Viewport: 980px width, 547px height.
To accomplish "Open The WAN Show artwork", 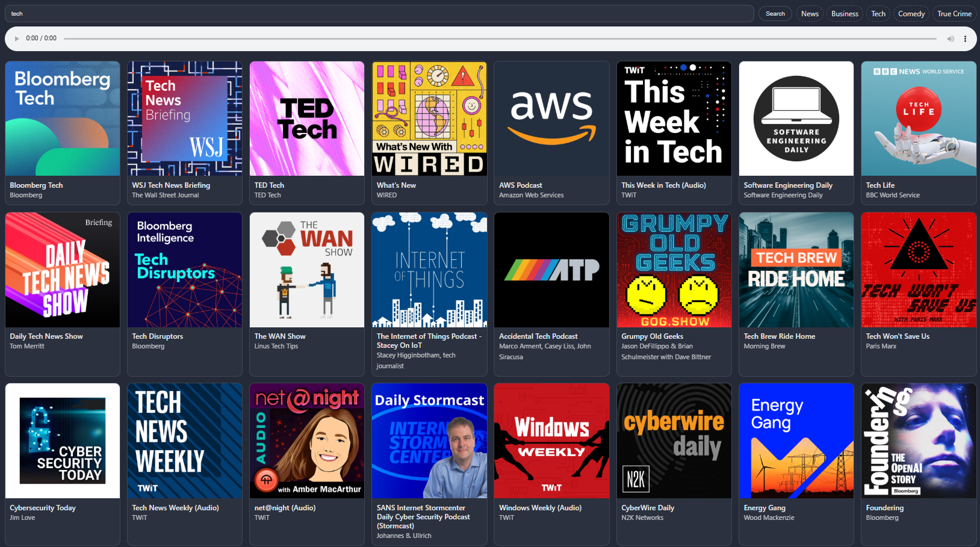I will coord(307,270).
